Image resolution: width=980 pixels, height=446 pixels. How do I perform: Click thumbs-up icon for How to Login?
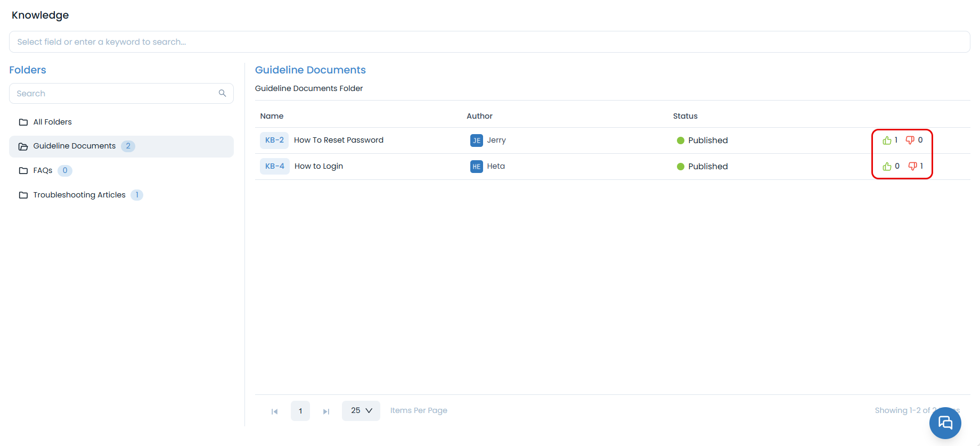coord(887,167)
